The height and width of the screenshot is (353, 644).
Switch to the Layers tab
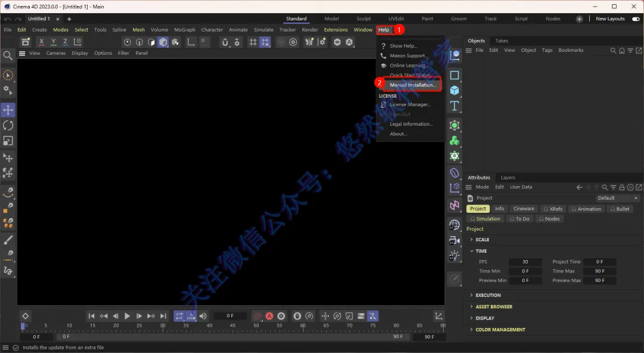point(508,178)
